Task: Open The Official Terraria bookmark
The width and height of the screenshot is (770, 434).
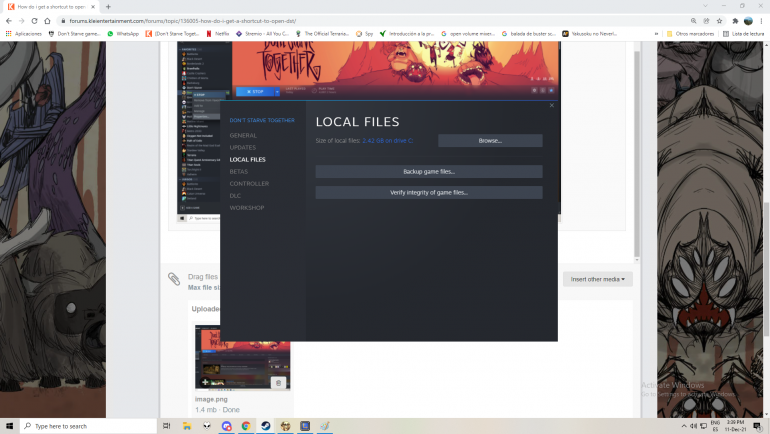Action: (322, 34)
